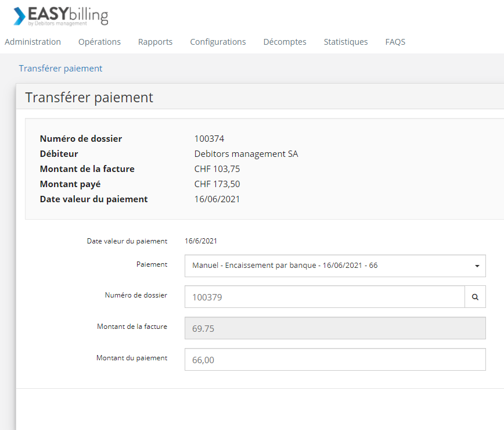
Task: Go to the Rapports menu
Action: (155, 42)
